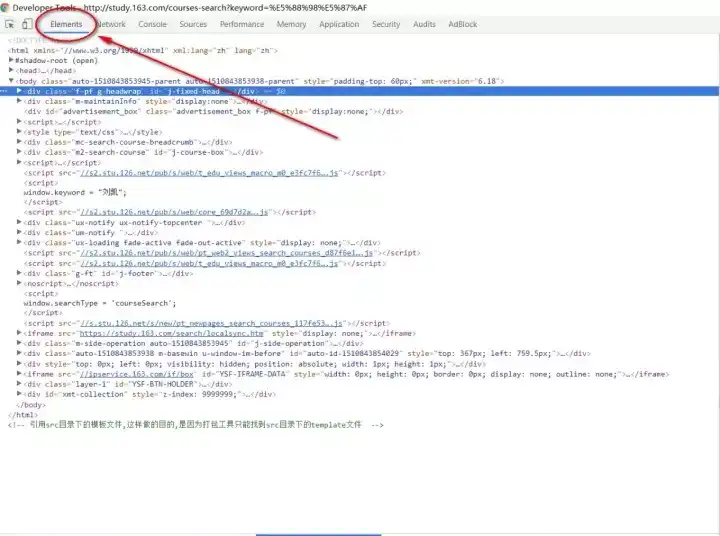Image resolution: width=720 pixels, height=536 pixels.
Task: Expand the xmt-collection div node
Action: 19,394
